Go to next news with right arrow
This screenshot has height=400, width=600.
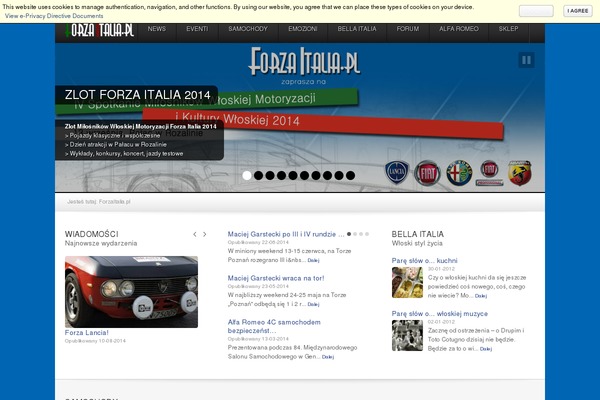205,234
